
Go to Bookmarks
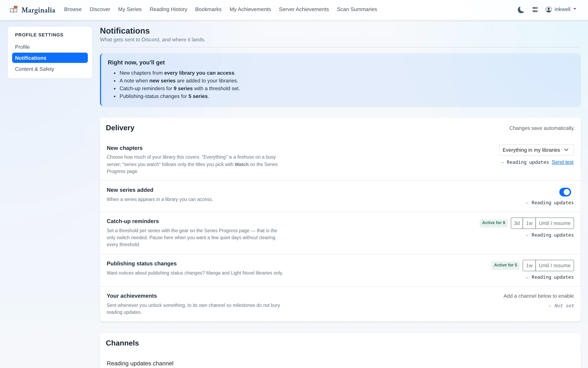coord(208,9)
